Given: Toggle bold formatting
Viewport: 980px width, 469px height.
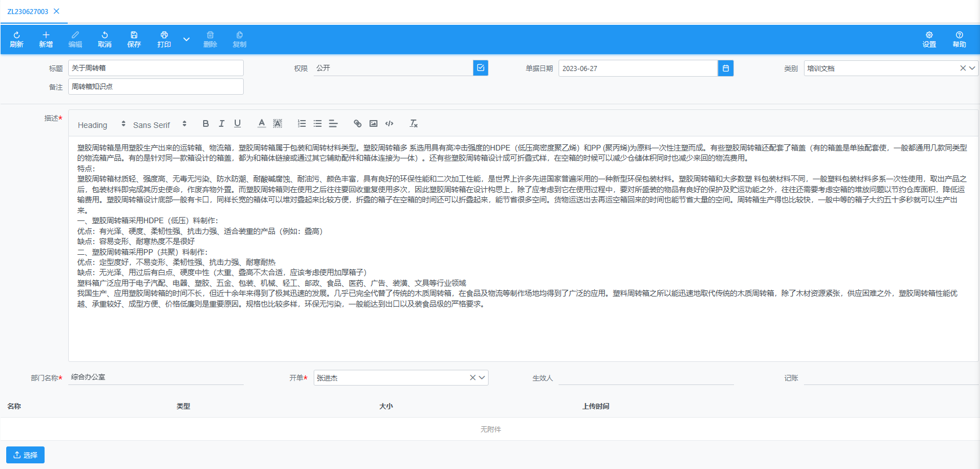Looking at the screenshot, I should click(x=205, y=123).
